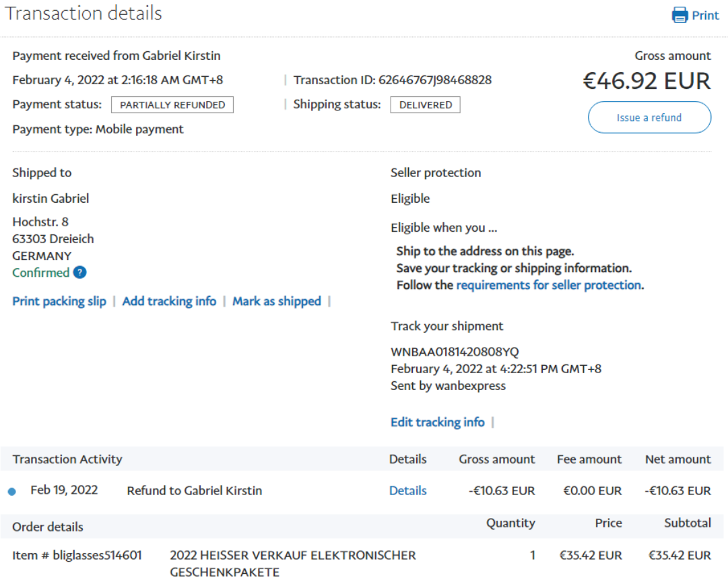728x582 pixels.
Task: Click the DELIVERED shipping status badge
Action: point(425,105)
